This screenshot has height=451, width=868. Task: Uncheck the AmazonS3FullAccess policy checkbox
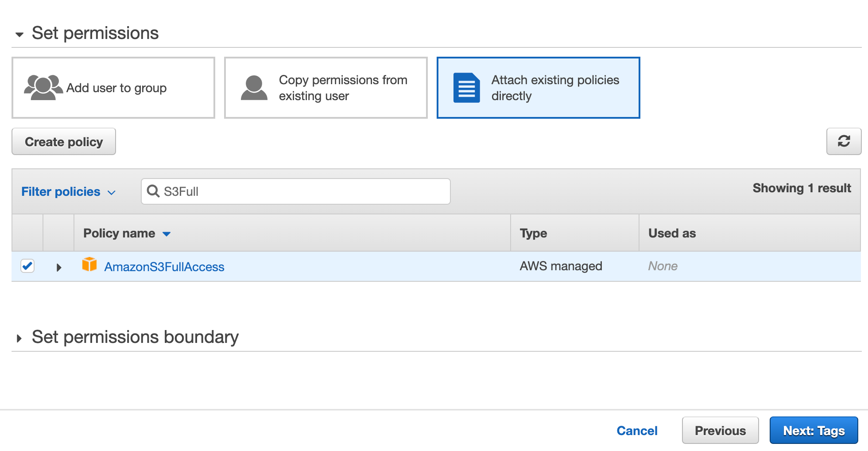27,266
